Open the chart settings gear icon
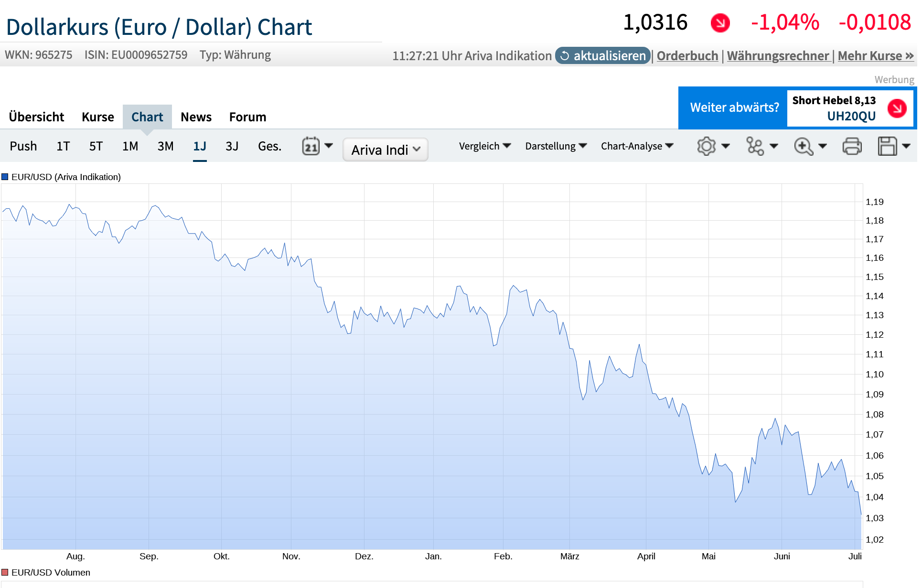This screenshot has width=922, height=588. 706,146
